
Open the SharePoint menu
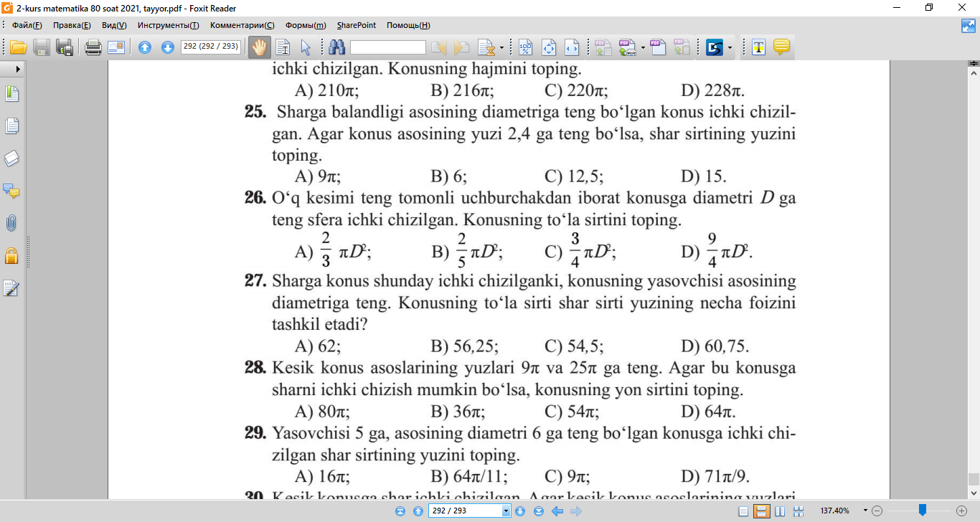(357, 25)
